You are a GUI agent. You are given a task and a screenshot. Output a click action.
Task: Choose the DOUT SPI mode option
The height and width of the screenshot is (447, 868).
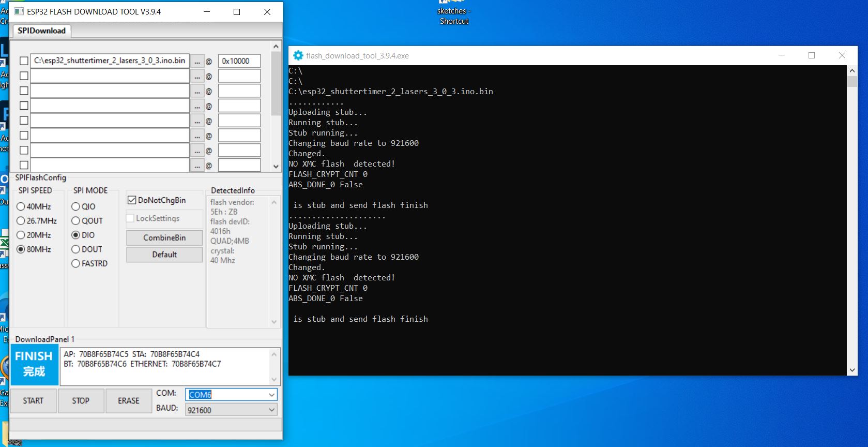pyautogui.click(x=76, y=249)
